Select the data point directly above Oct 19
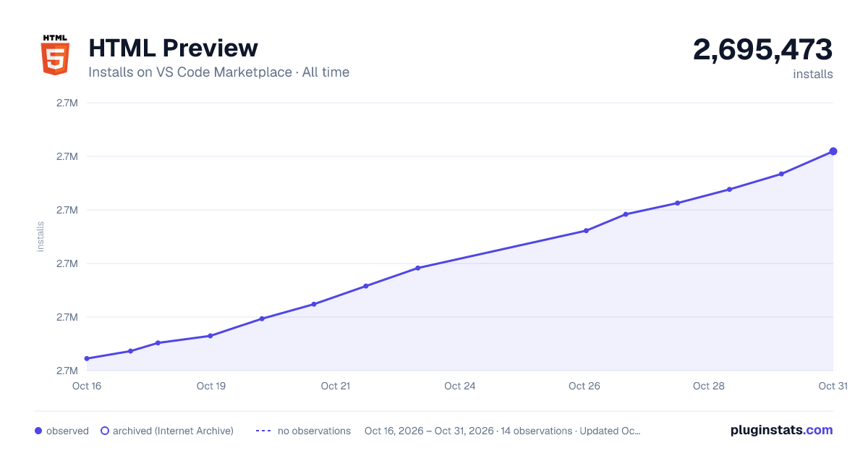Viewport: 868px width, 456px height. 210,336
